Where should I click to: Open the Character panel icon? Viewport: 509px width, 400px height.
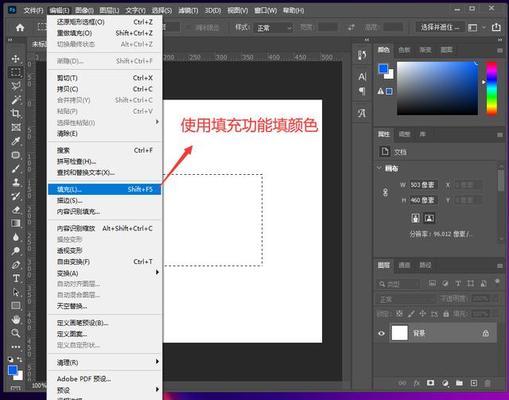[x=362, y=77]
